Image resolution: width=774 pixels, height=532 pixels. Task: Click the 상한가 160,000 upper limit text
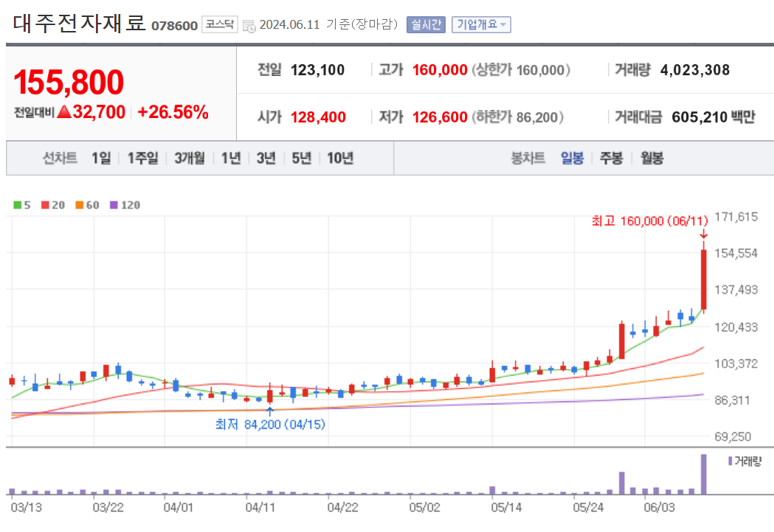click(521, 70)
